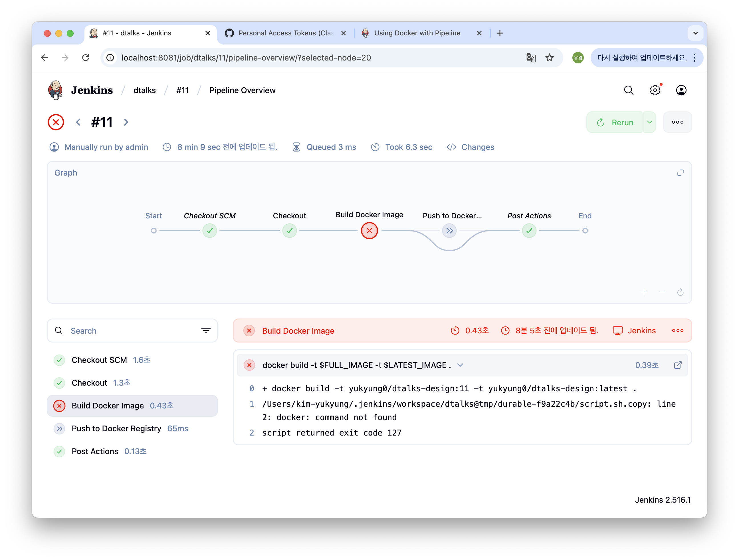Switch to Using Docker with Pipeline tab
The height and width of the screenshot is (560, 739).
coord(417,33)
